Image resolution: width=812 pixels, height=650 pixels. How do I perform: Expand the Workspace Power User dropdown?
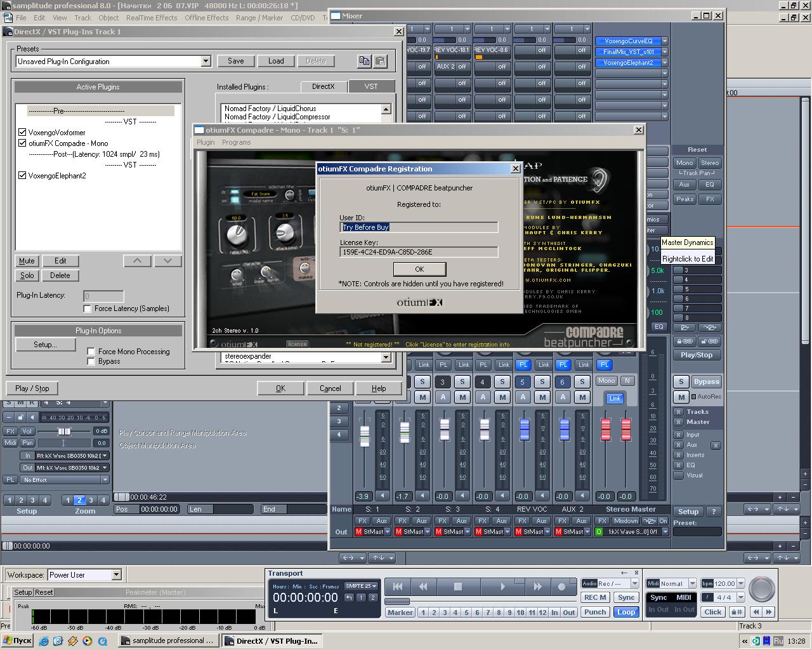(x=116, y=575)
